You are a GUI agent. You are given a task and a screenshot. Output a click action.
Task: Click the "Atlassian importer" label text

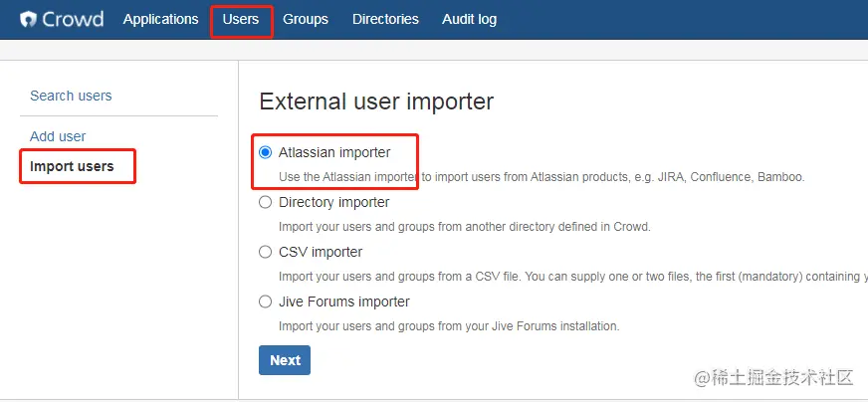pyautogui.click(x=334, y=152)
